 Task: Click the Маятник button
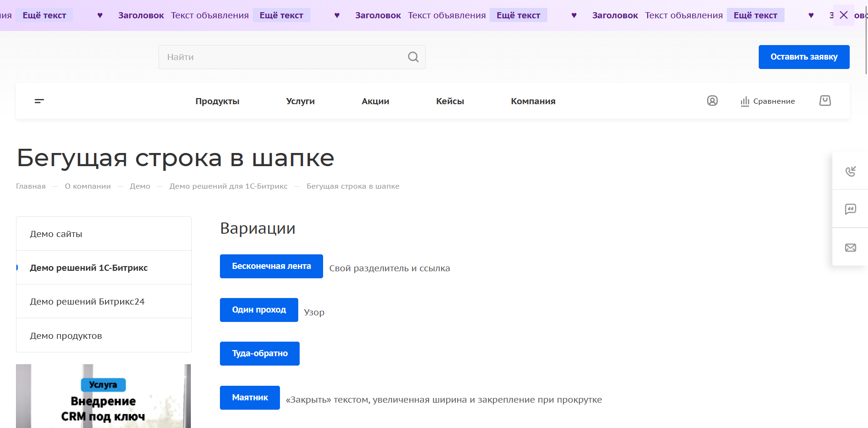tap(250, 397)
